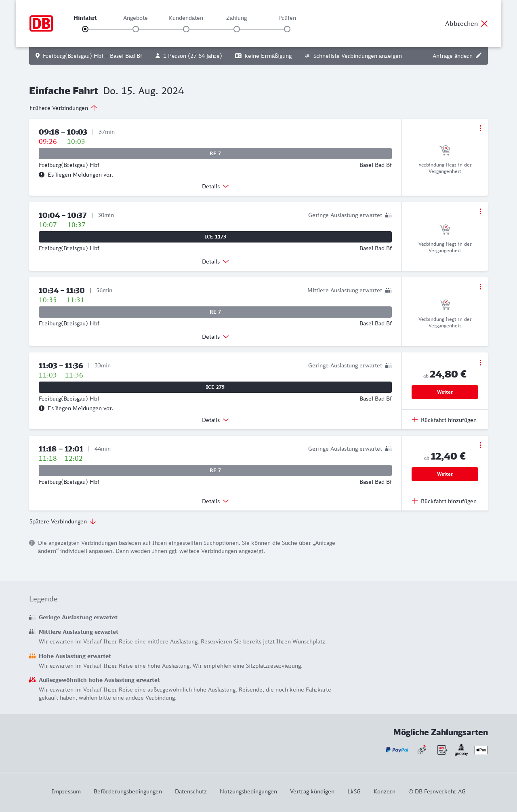517x812 pixels.
Task: Open the Impressum footer link
Action: [x=66, y=791]
